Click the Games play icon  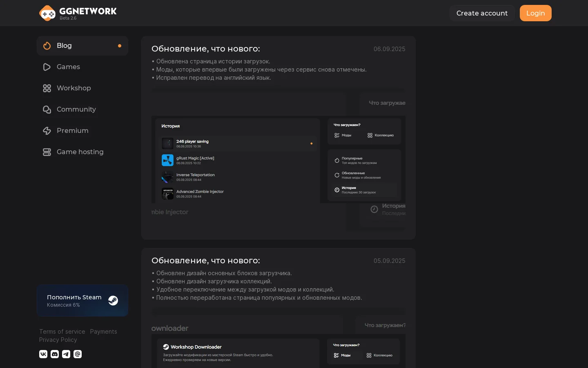47,67
